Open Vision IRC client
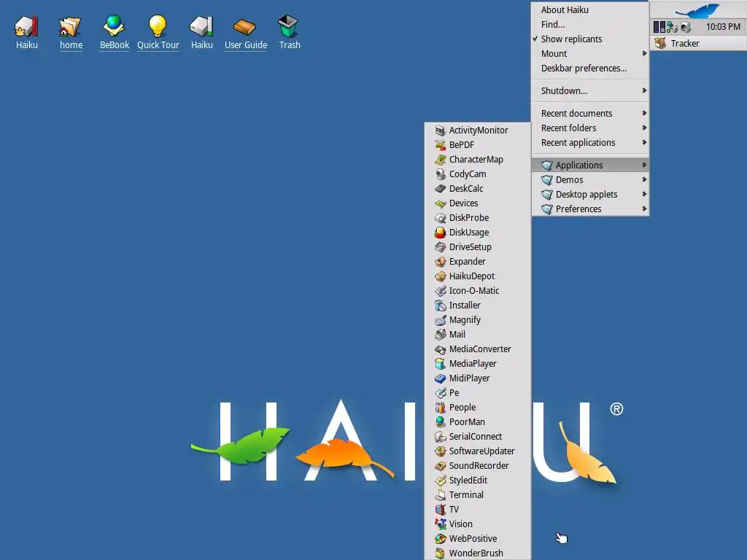This screenshot has width=747, height=560. (477, 524)
